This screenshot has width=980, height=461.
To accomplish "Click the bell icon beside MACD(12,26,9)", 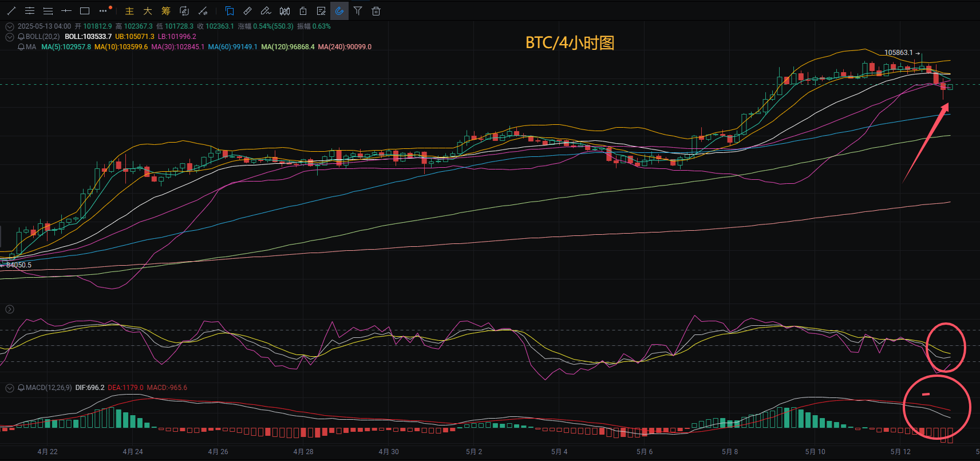I will [21, 388].
